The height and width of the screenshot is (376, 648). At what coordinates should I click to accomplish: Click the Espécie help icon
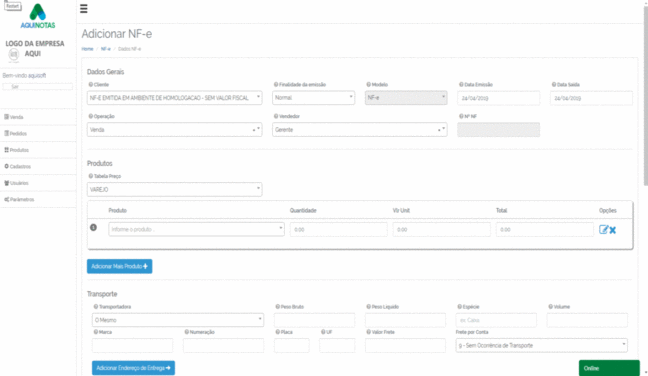459,307
